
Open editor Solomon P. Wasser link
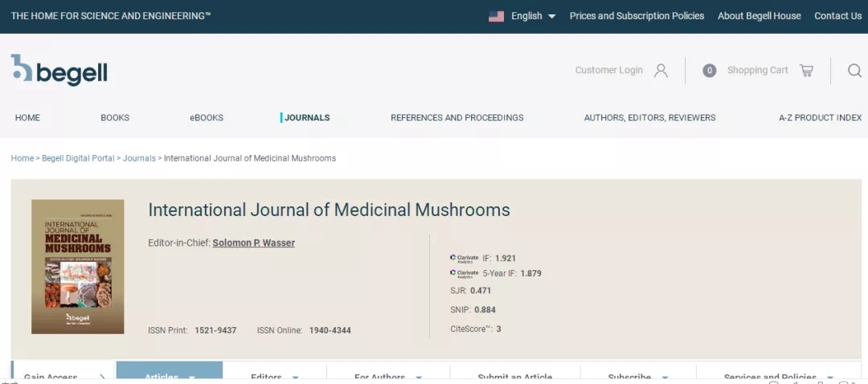pos(253,243)
